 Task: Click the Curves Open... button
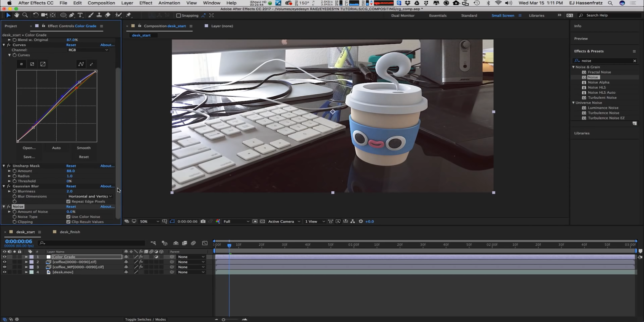pos(29,148)
